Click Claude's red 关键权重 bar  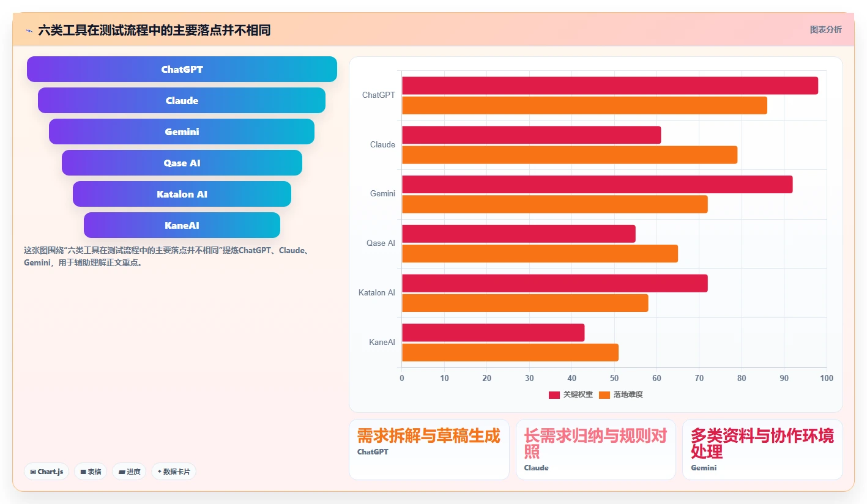(x=531, y=135)
